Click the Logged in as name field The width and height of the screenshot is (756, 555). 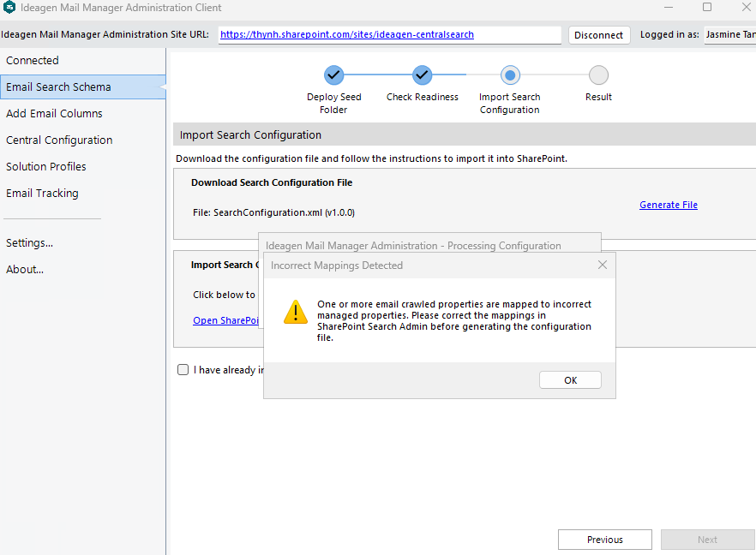click(729, 34)
